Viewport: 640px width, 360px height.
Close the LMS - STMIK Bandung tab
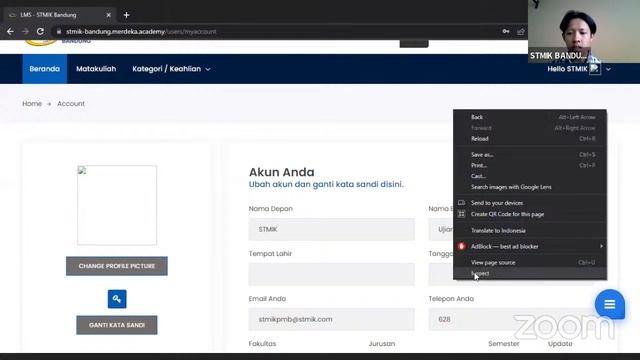[x=109, y=15]
